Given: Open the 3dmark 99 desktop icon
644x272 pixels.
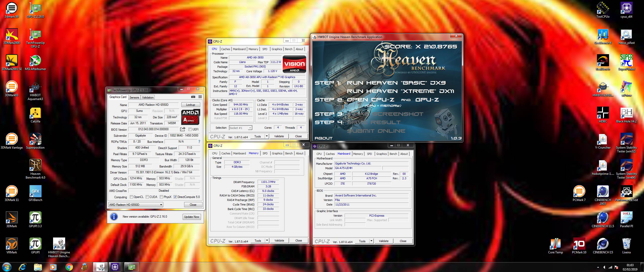Looking at the screenshot, I should pyautogui.click(x=12, y=10).
